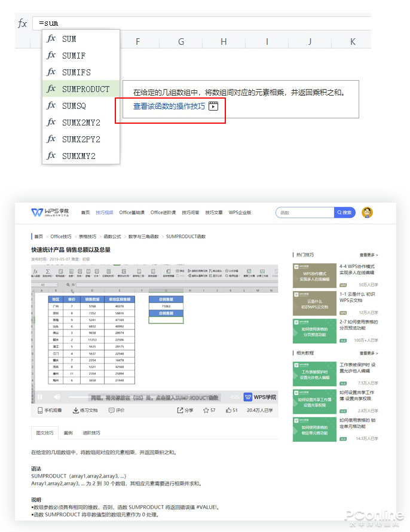Open the Office进阶课 navigation item

[163, 212]
